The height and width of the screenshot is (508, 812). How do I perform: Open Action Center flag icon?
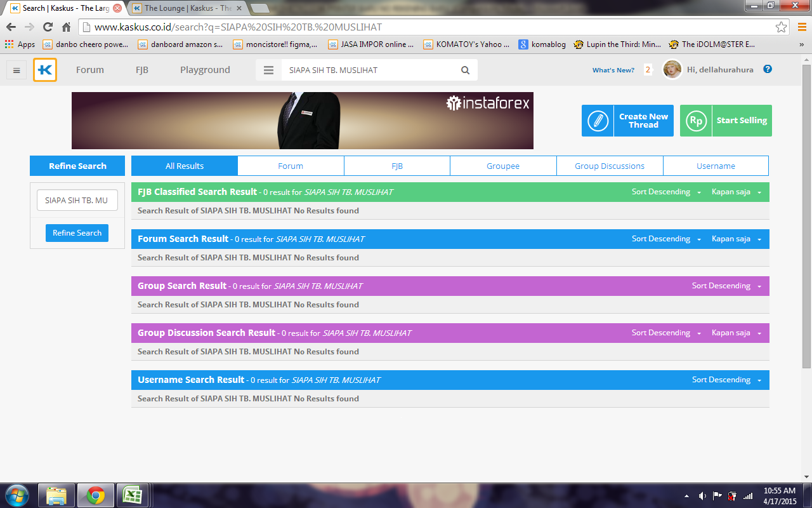pos(717,496)
